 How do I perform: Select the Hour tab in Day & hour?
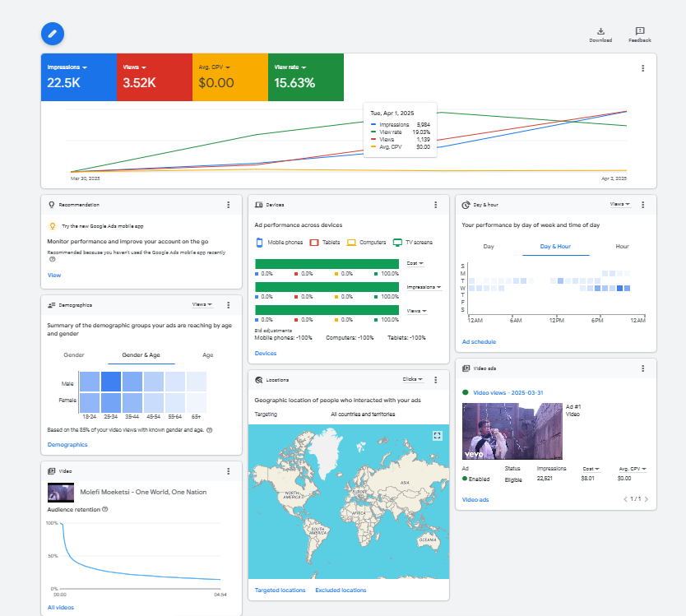click(x=622, y=247)
